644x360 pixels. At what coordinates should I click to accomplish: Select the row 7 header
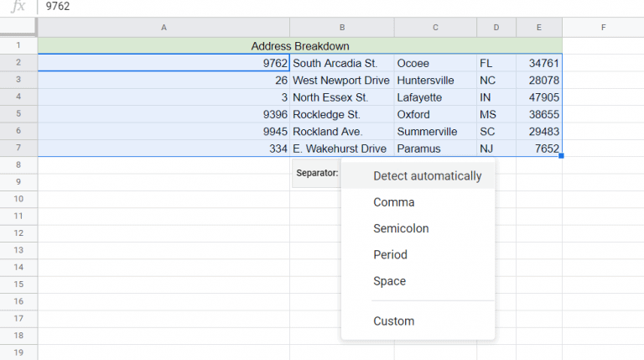coord(18,149)
